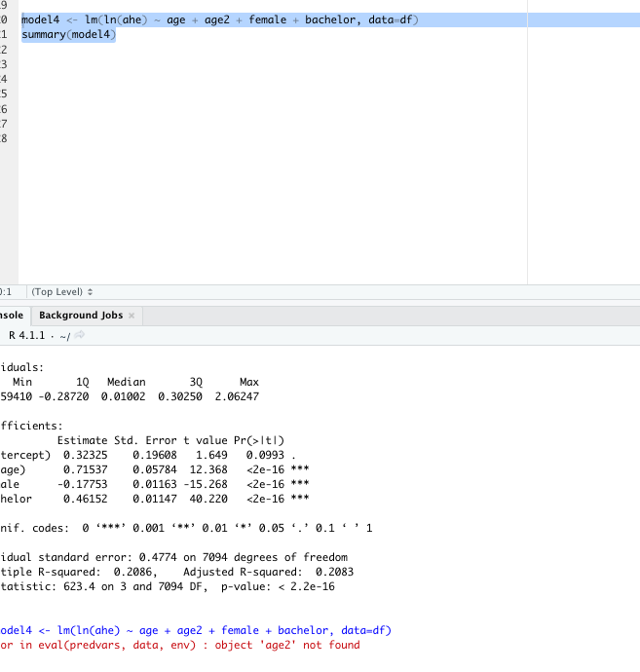Click the bachelor estimate 0.46152

coord(86,499)
